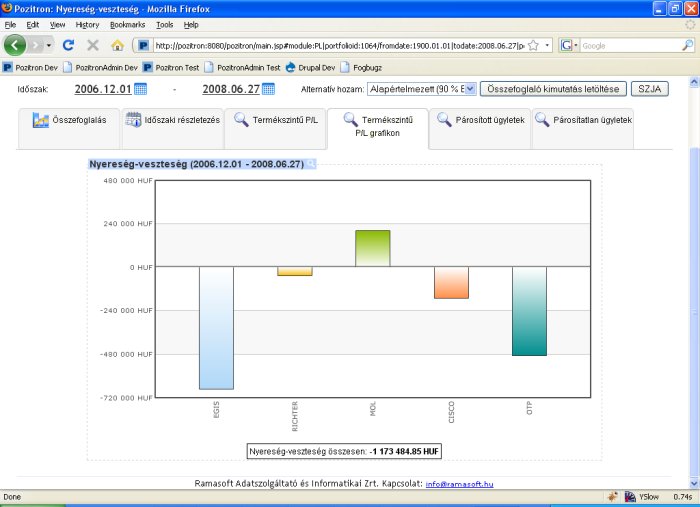Click the Összefoglaló kimutatás letöltése button
Screen dimensions: 700x507
click(554, 89)
